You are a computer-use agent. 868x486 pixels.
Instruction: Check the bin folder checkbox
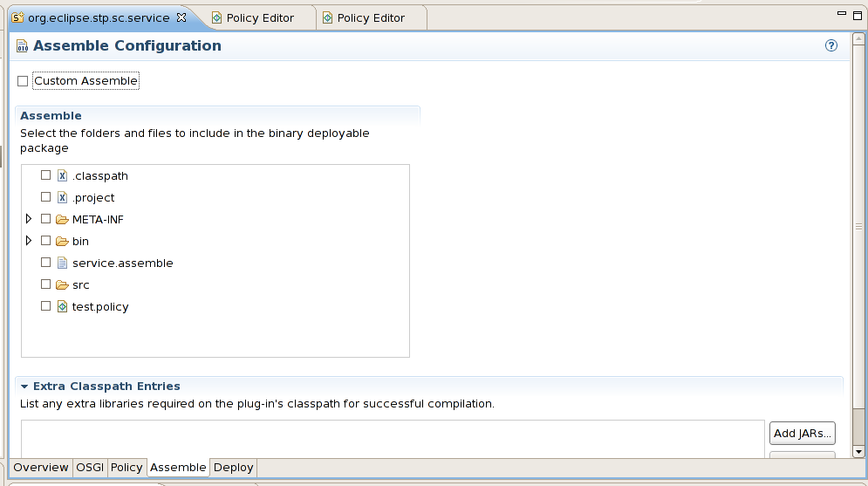pyautogui.click(x=46, y=241)
